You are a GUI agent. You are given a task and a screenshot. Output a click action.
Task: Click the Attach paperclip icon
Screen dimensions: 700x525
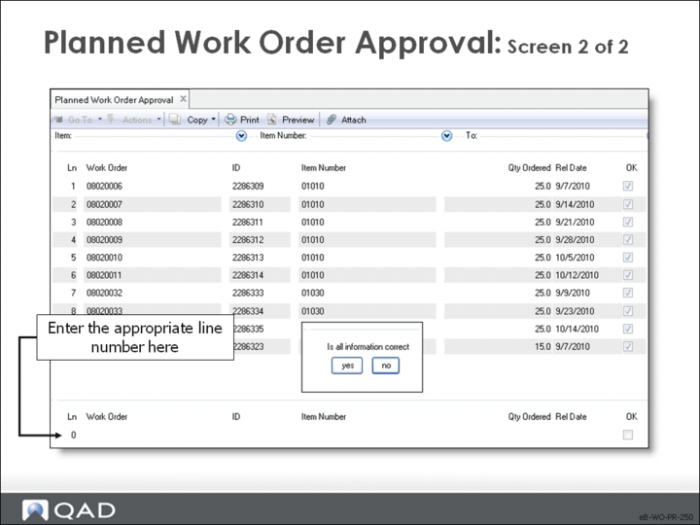331,120
